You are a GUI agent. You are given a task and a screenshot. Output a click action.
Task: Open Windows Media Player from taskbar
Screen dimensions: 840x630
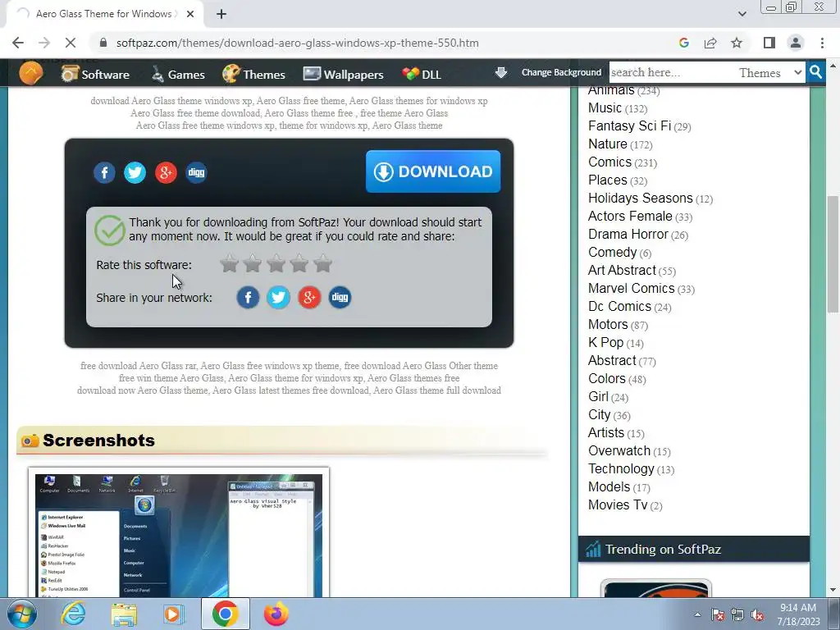tap(174, 614)
